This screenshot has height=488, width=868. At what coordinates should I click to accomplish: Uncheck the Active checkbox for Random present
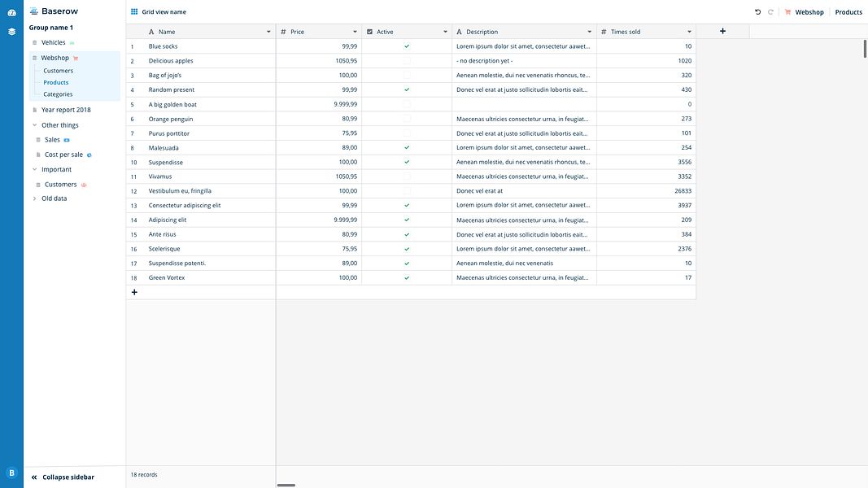tap(406, 89)
